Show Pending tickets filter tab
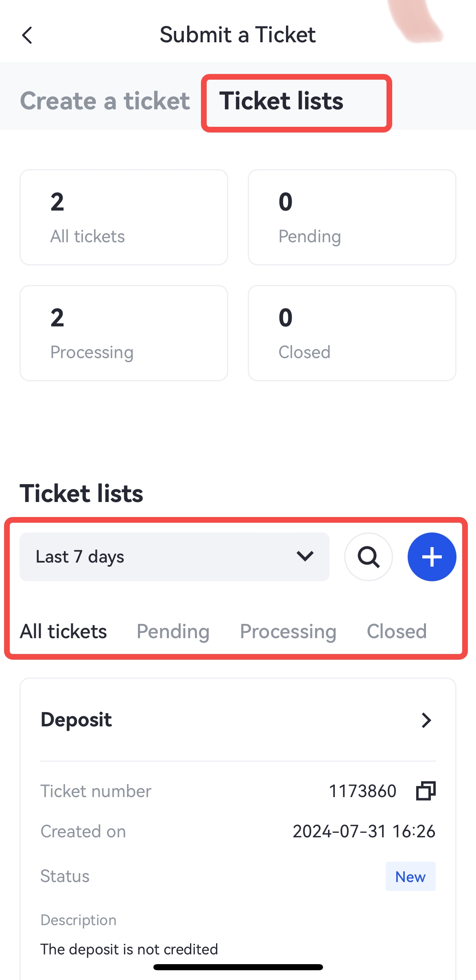This screenshot has width=476, height=980. coord(173,632)
